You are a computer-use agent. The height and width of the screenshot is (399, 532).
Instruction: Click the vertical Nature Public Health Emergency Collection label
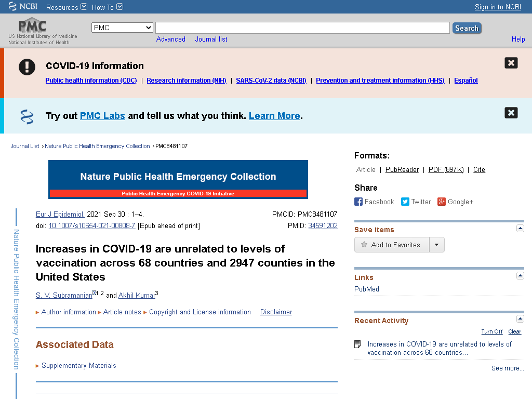point(16,299)
